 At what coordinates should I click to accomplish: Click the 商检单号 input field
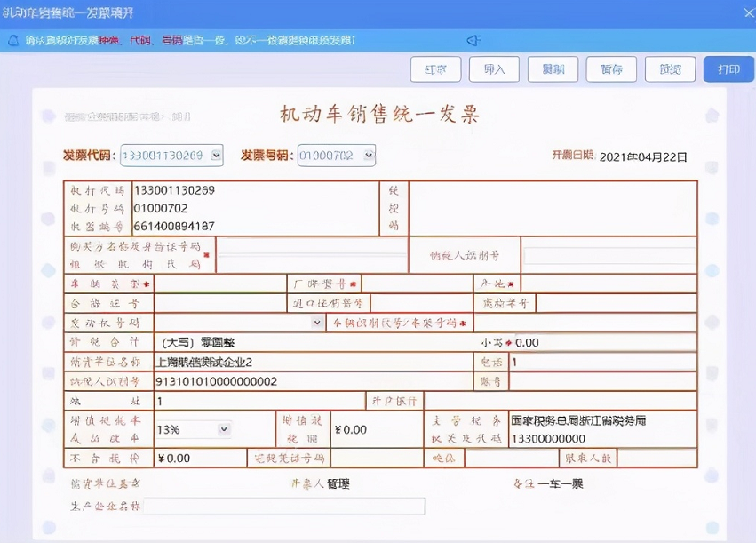617,303
